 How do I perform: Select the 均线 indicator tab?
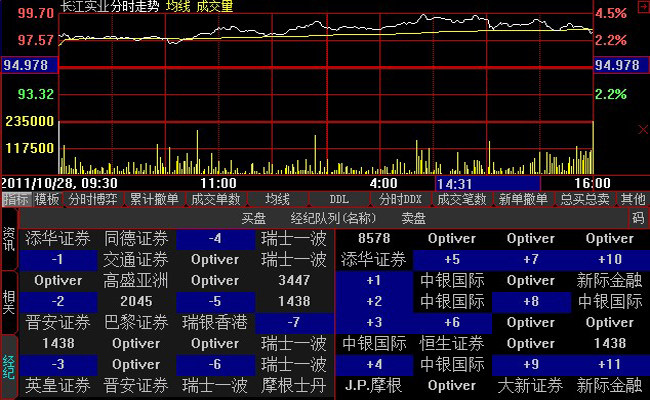(277, 199)
